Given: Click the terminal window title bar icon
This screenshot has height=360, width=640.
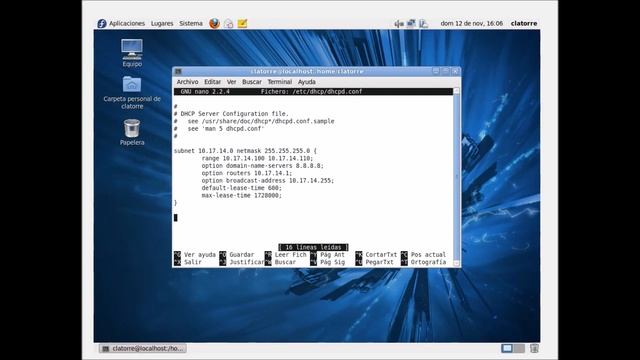Looking at the screenshot, I should (x=178, y=71).
